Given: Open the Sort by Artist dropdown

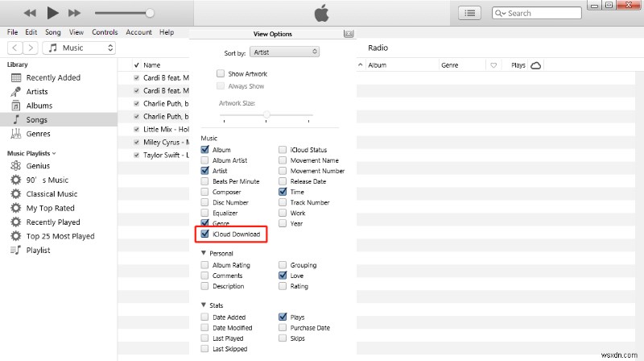Looking at the screenshot, I should coord(284,52).
